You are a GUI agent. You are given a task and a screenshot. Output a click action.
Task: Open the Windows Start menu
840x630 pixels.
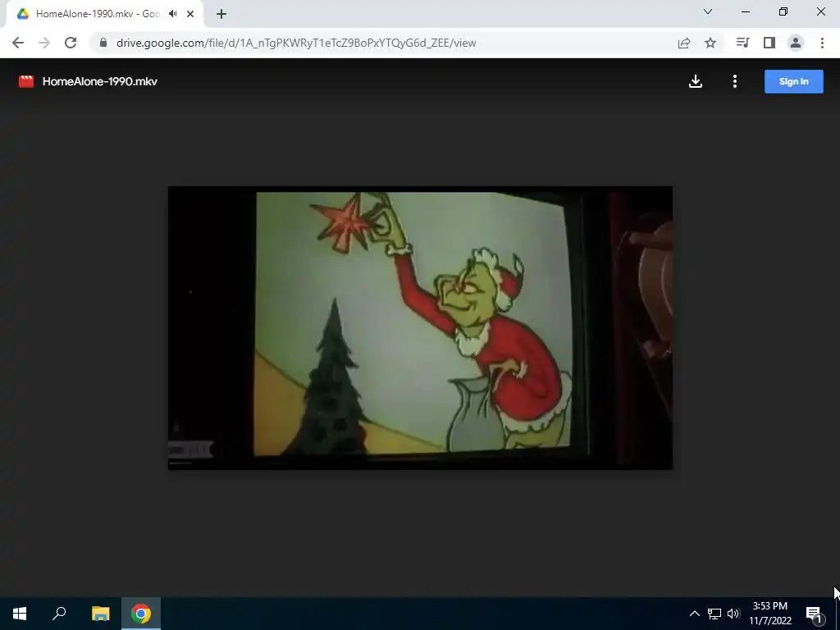pos(20,614)
